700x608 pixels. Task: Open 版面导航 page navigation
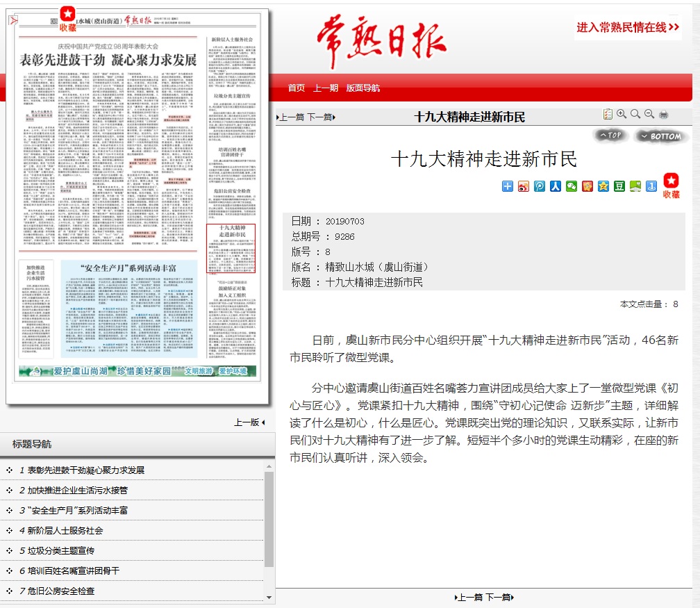pos(363,88)
